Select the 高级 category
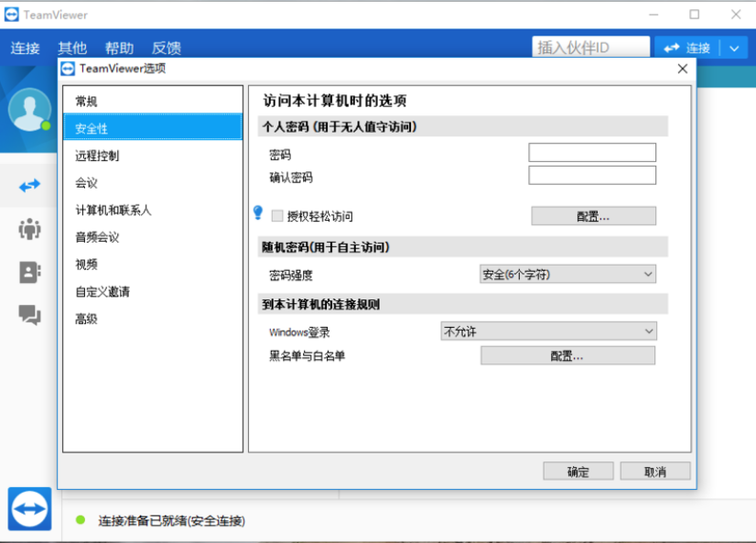Screen dimensions: 756x543 pyautogui.click(x=153, y=319)
